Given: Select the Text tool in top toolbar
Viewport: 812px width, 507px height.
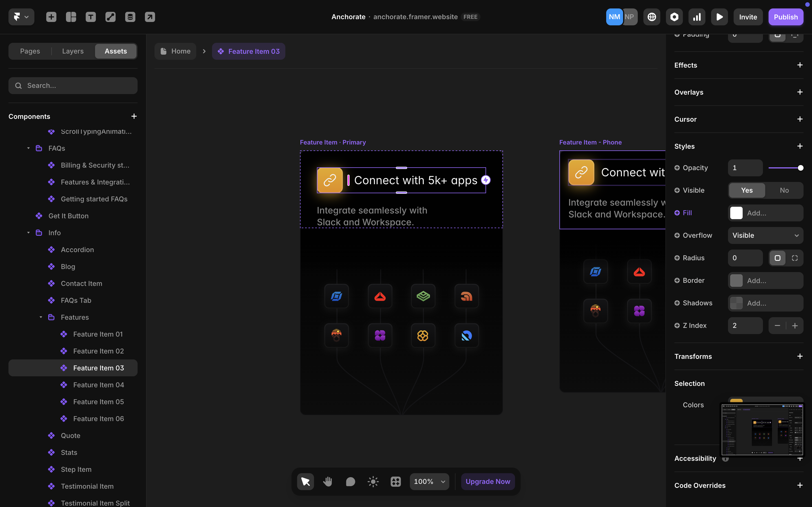Looking at the screenshot, I should click(91, 17).
